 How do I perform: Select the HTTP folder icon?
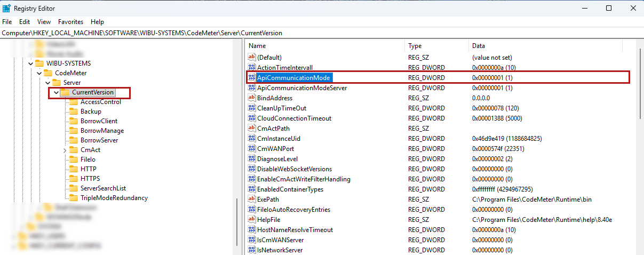[74, 169]
